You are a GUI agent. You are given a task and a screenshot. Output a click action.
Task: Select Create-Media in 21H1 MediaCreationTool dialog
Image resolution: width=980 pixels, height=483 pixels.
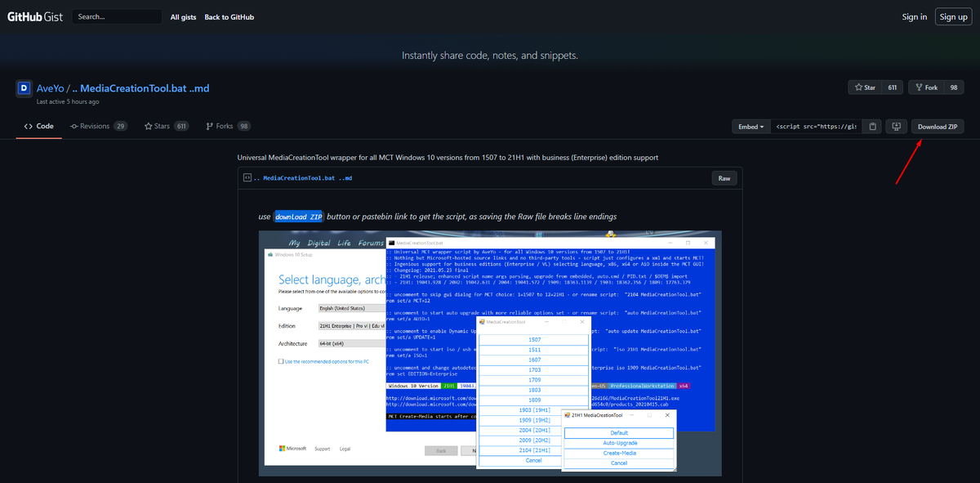click(619, 453)
